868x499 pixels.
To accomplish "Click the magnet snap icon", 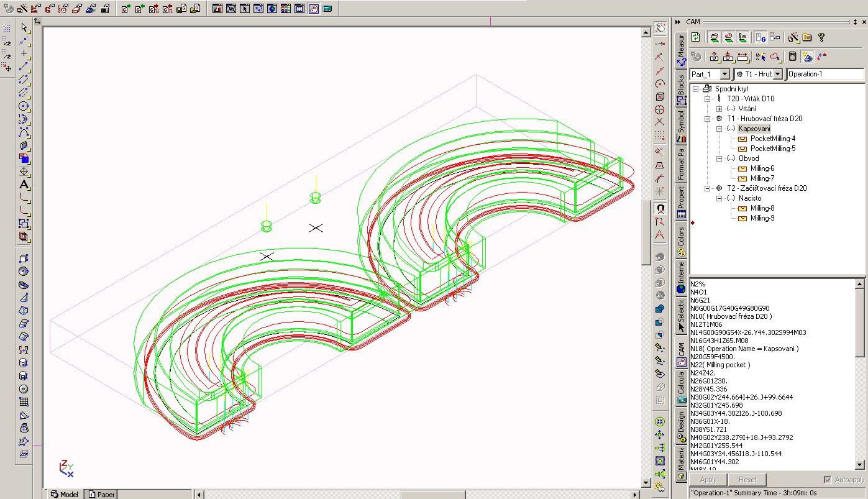I will click(660, 209).
